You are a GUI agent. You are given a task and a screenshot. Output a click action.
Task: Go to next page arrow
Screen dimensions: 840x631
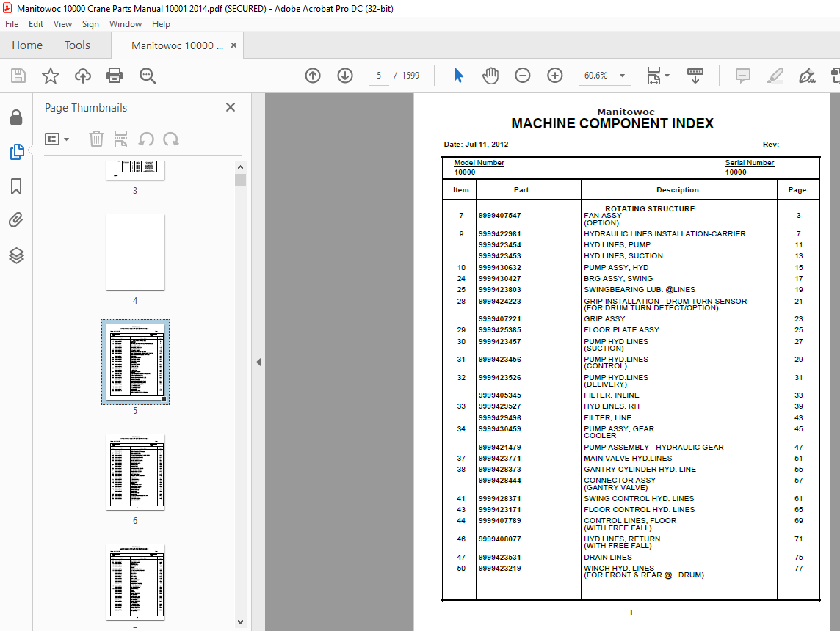click(x=345, y=76)
